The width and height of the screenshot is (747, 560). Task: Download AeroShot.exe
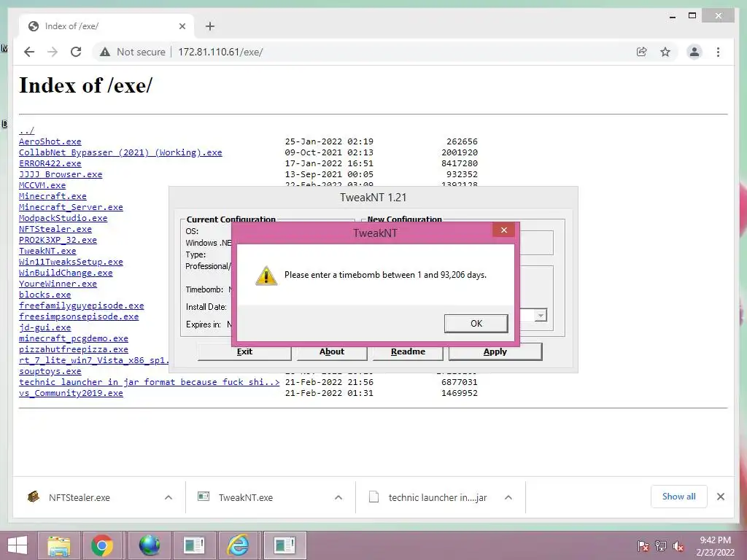(50, 141)
